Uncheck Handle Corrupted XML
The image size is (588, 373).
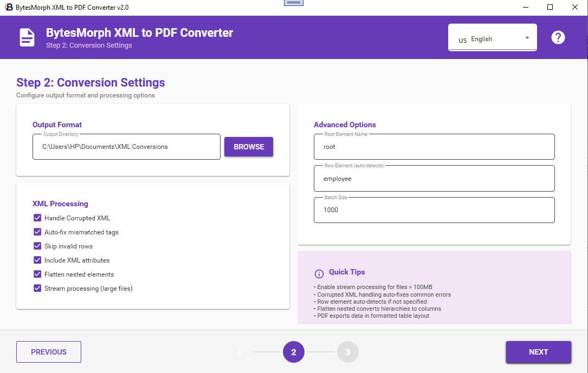pyautogui.click(x=37, y=218)
